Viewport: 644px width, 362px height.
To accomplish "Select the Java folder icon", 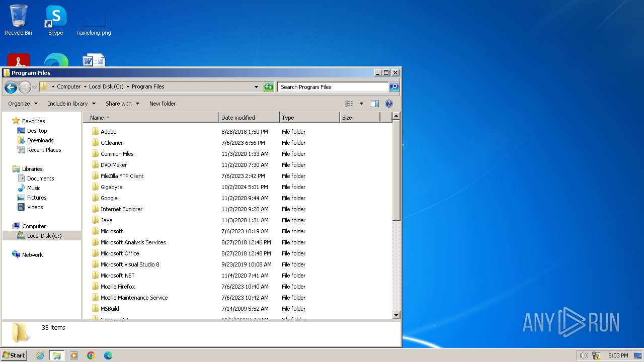I will 96,220.
